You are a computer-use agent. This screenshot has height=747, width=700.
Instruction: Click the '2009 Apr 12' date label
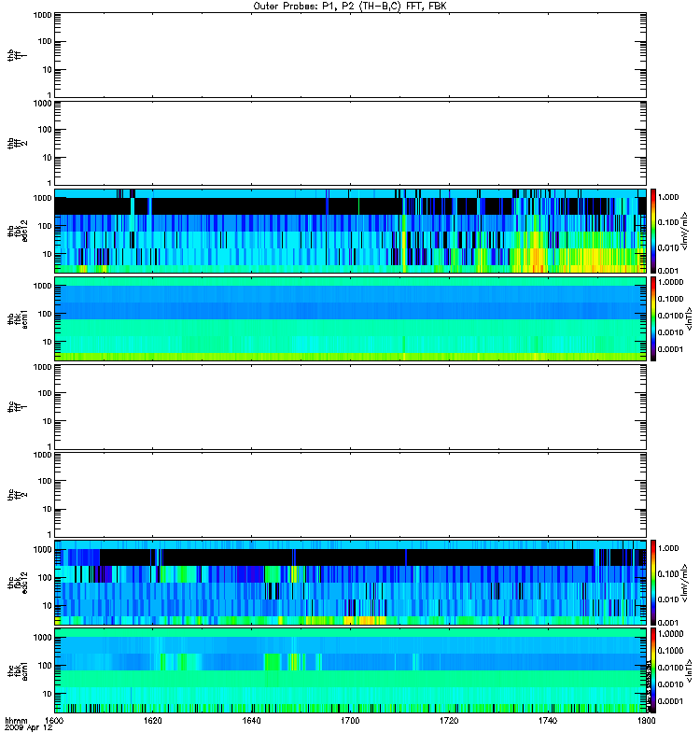(x=29, y=728)
